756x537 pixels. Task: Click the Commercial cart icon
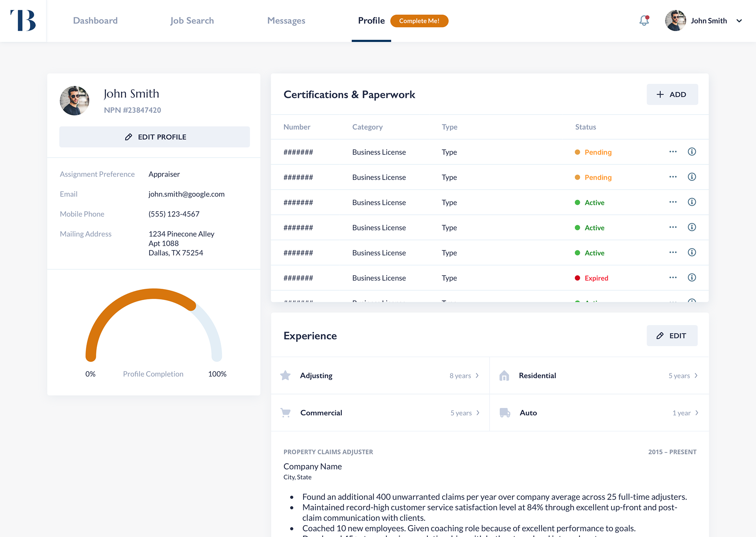click(x=285, y=413)
